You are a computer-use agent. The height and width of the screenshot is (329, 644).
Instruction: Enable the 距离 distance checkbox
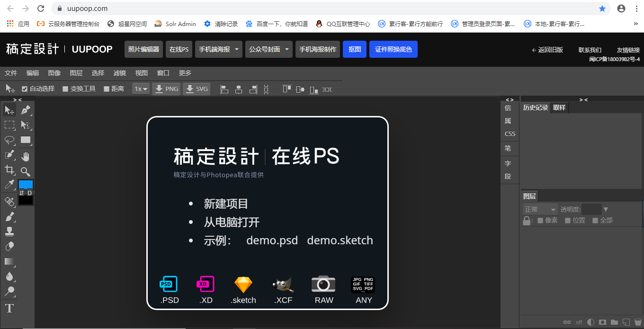pos(106,89)
